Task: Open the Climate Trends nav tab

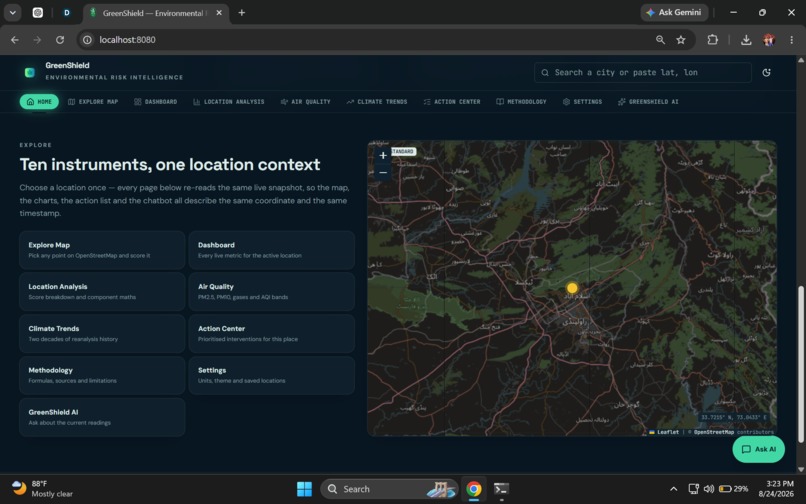Action: tap(377, 102)
